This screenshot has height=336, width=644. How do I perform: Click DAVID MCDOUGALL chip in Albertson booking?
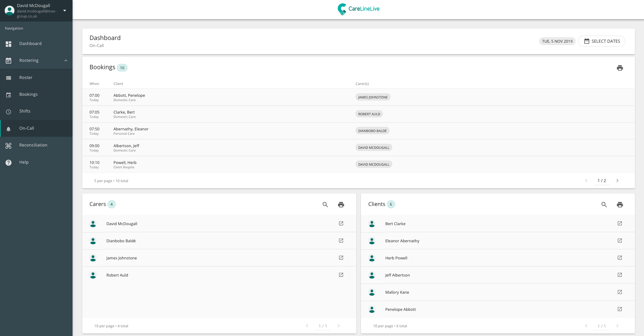[374, 148]
